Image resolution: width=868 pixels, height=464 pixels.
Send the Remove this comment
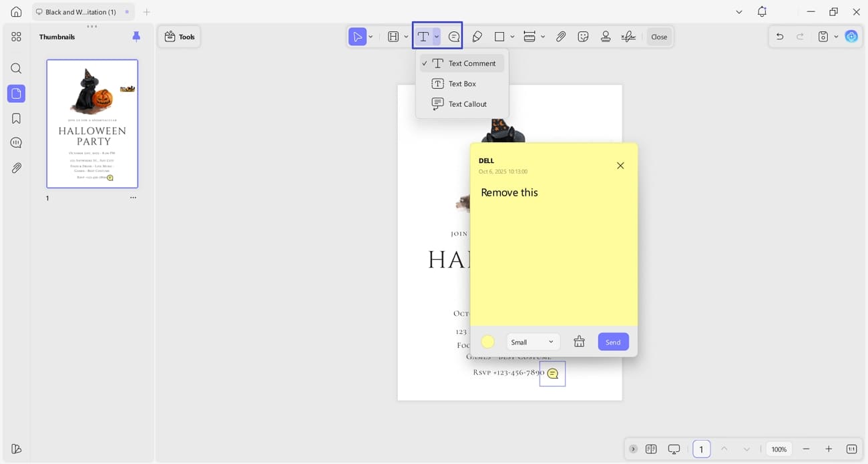click(x=612, y=341)
